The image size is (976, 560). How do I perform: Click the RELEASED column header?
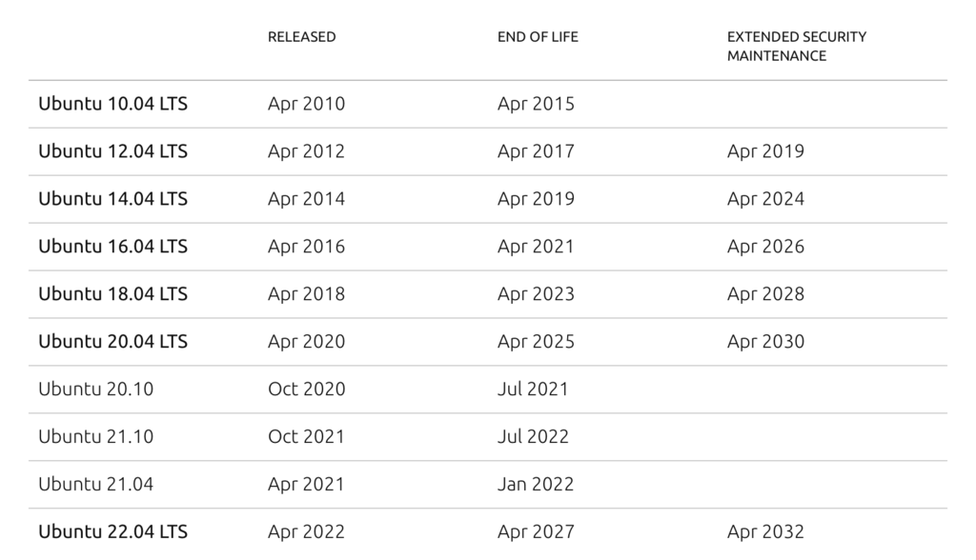(301, 37)
